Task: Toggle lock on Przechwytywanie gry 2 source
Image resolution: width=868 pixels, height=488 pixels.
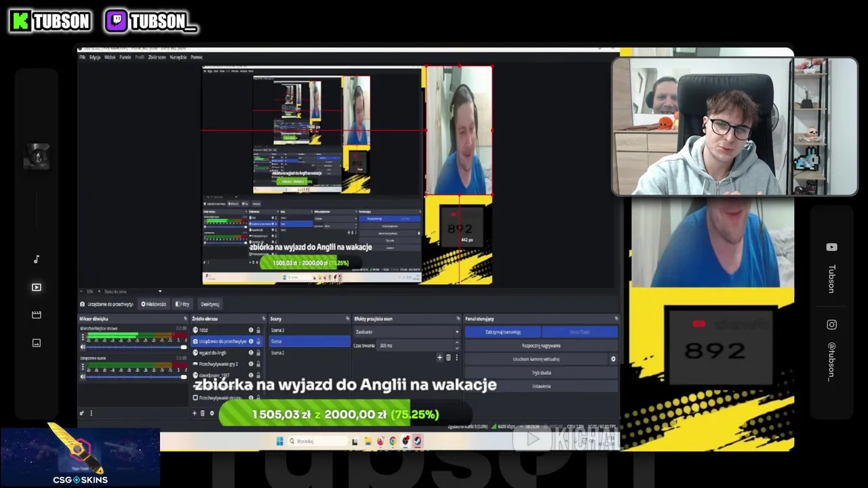Action: (x=258, y=364)
